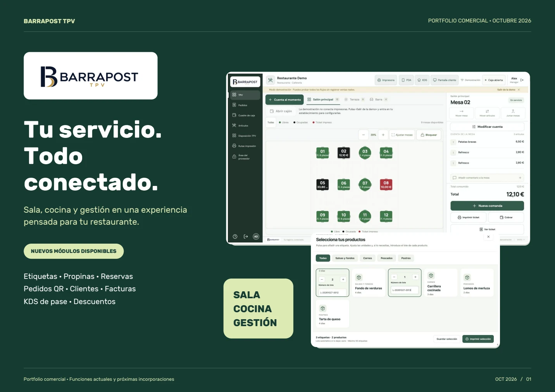The image size is (555, 392).
Task: Click Bloquear to lock the layout
Action: [428, 135]
